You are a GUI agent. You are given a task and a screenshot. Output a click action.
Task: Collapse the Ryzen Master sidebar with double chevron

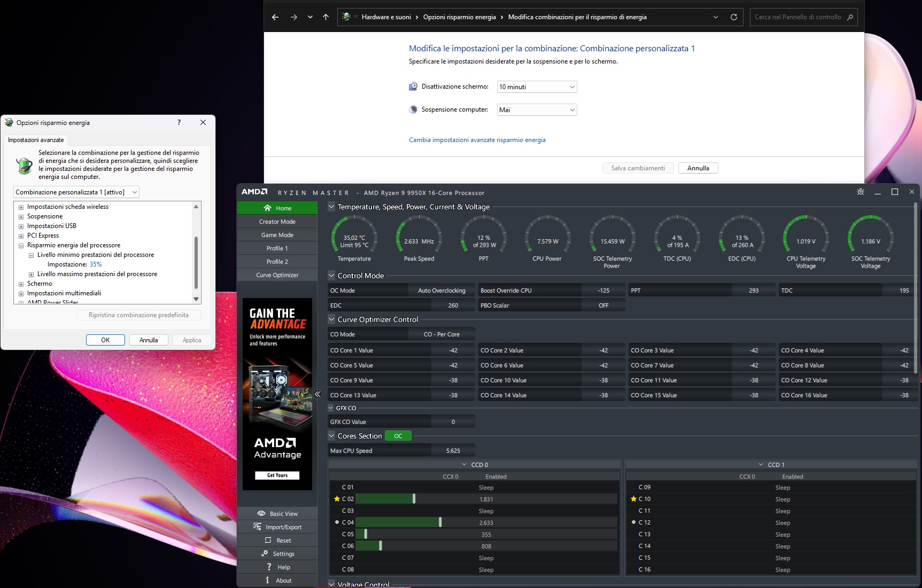317,394
